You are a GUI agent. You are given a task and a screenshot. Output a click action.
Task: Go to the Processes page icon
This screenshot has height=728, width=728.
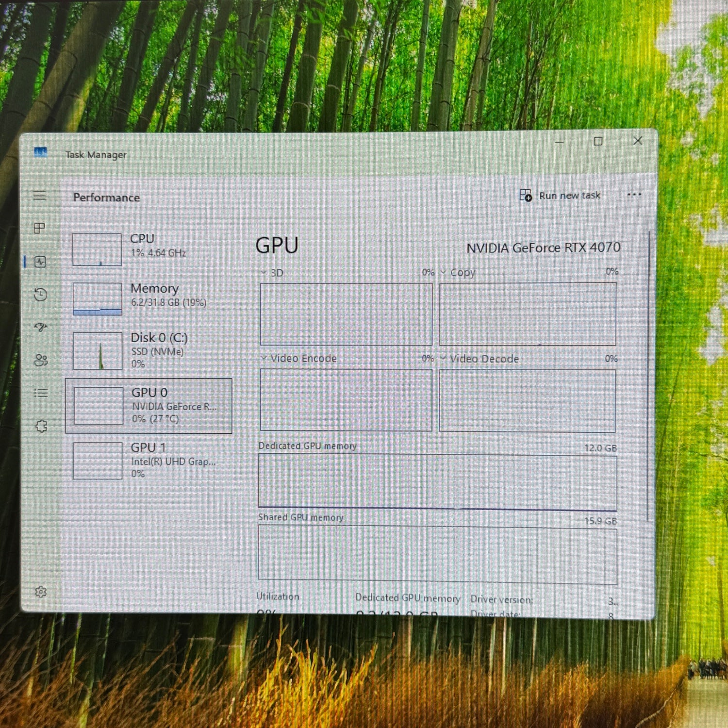(40, 228)
